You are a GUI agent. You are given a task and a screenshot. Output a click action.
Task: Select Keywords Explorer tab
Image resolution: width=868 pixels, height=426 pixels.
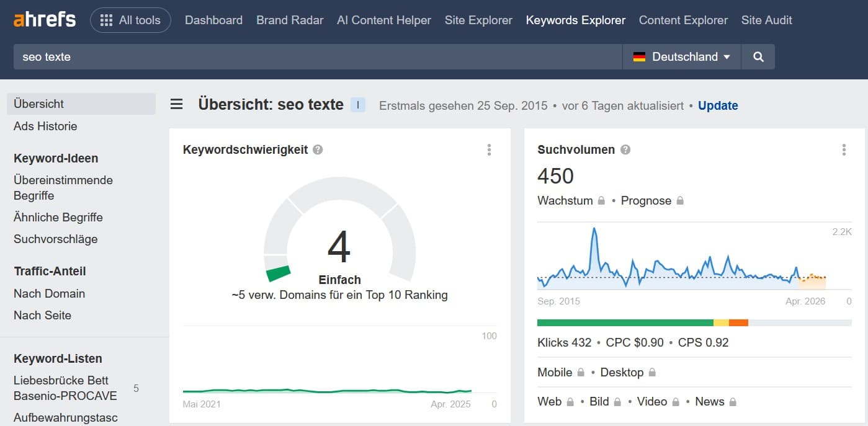point(576,20)
